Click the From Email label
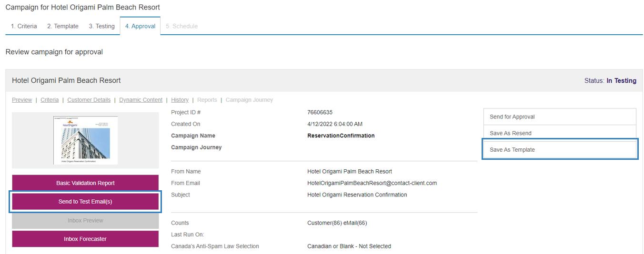 [x=185, y=183]
